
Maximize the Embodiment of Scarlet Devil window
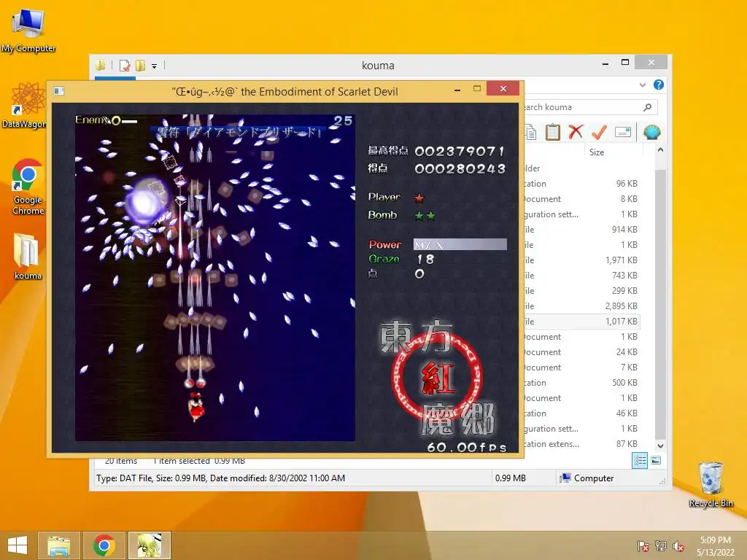(x=477, y=88)
